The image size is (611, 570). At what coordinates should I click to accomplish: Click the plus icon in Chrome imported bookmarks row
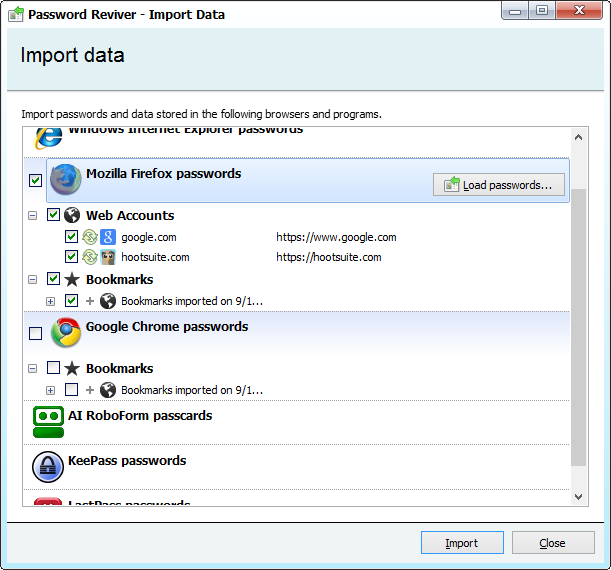(90, 390)
